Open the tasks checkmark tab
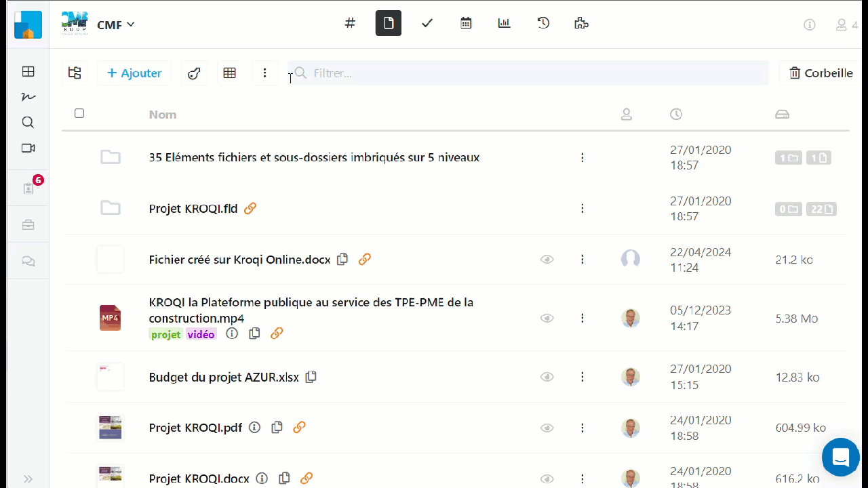 [x=427, y=23]
